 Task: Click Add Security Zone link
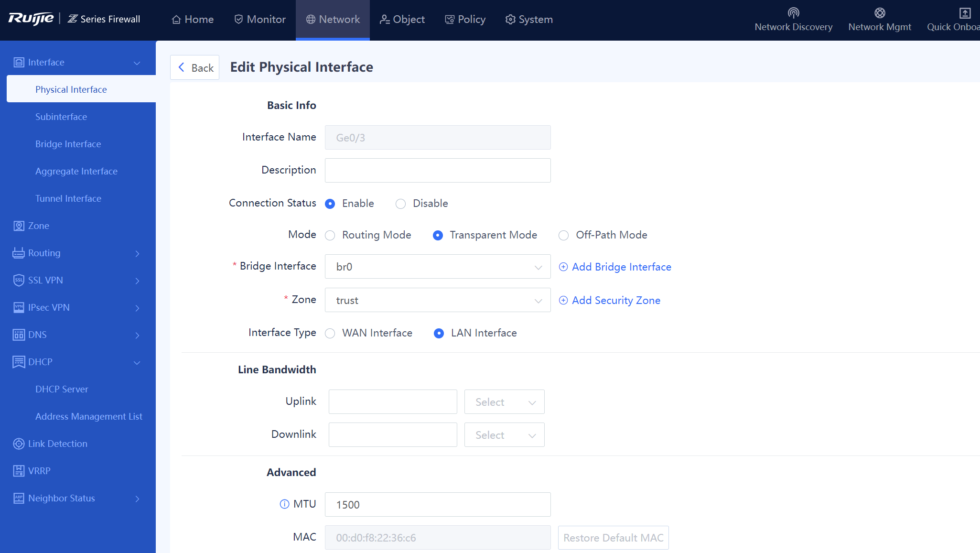click(x=610, y=300)
